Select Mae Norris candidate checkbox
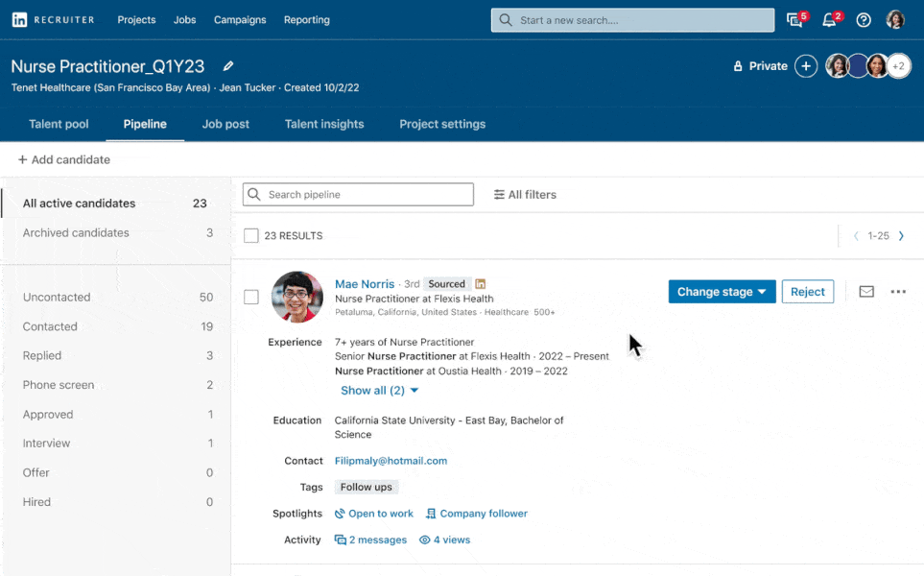Viewport: 924px width, 576px height. [251, 297]
